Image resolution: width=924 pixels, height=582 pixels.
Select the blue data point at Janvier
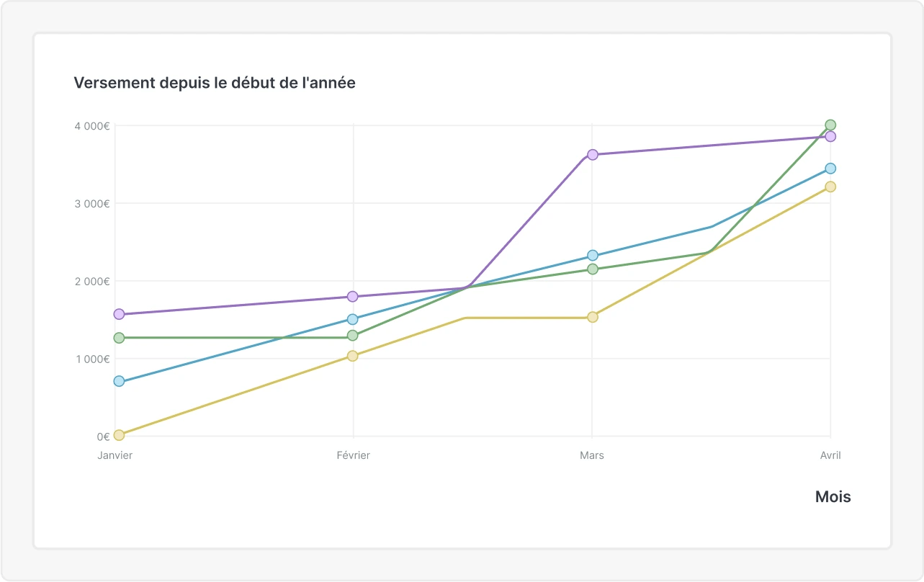coord(120,381)
